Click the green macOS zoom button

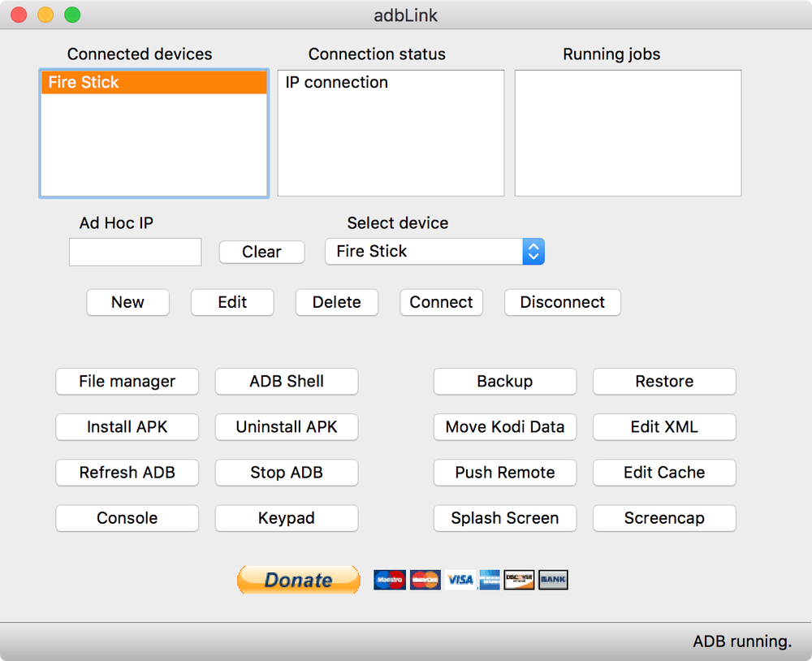click(x=72, y=15)
